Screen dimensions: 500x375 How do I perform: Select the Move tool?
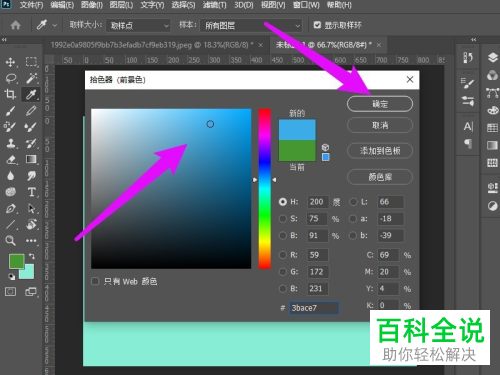[x=10, y=62]
